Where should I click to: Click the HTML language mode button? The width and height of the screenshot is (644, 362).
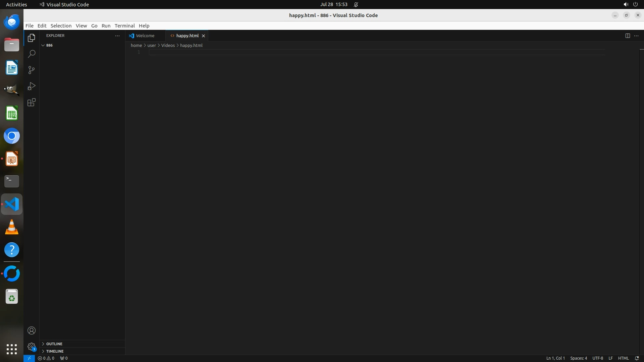(x=623, y=358)
